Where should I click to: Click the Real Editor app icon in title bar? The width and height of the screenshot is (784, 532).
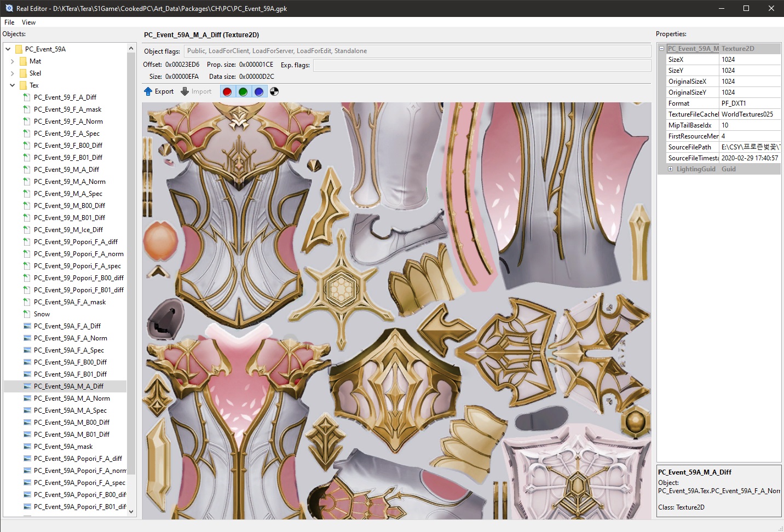coord(9,8)
